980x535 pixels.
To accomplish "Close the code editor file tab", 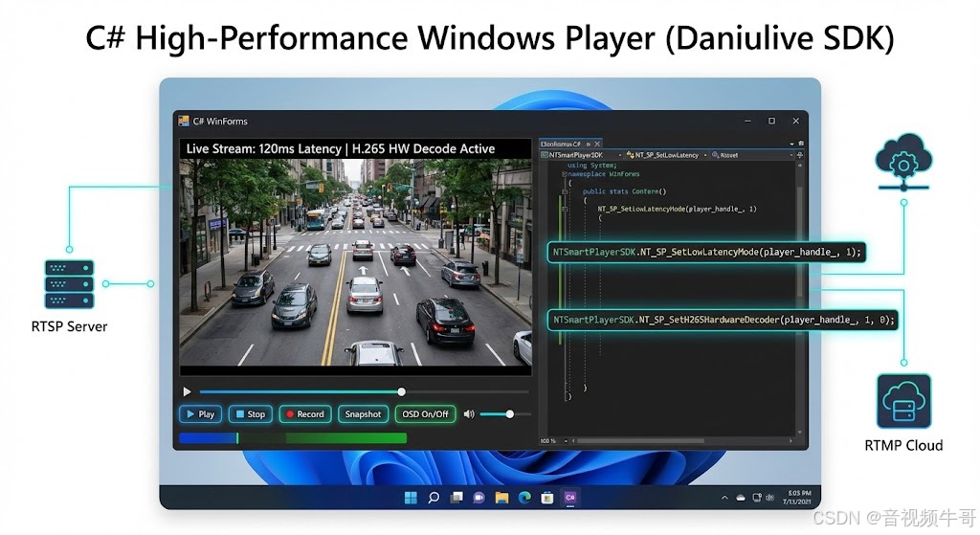I will coord(597,144).
